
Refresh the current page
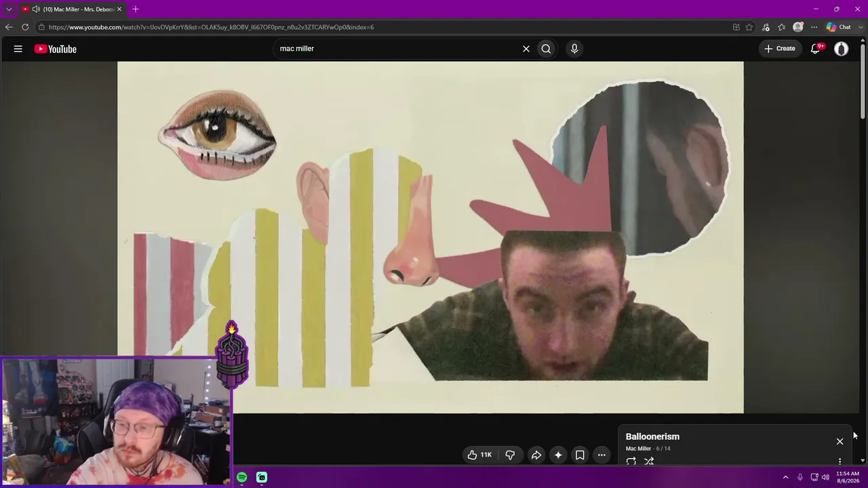(x=25, y=27)
